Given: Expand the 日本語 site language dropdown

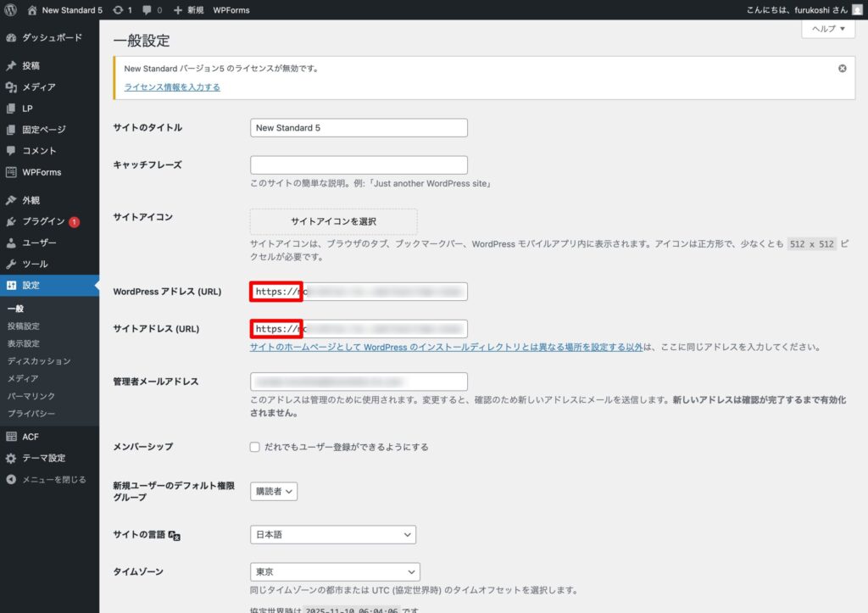Looking at the screenshot, I should click(332, 534).
